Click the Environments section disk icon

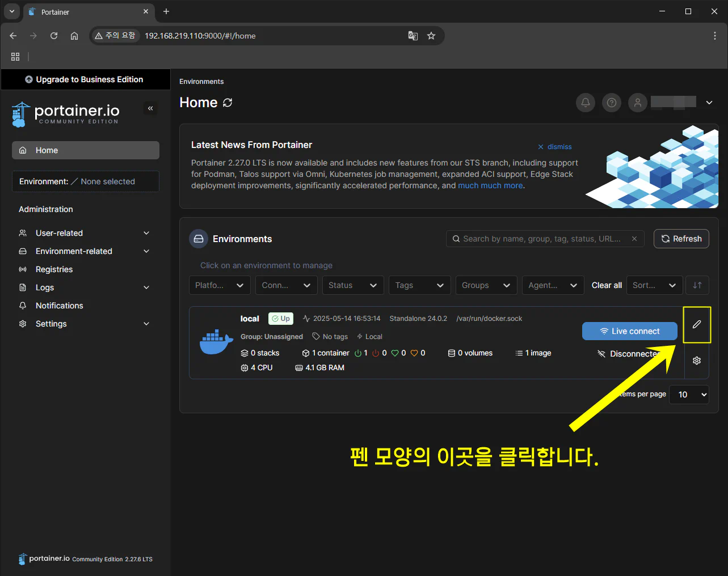pos(199,239)
